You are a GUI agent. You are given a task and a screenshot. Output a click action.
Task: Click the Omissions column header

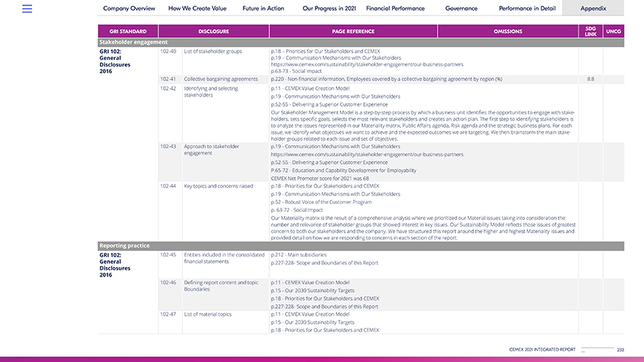[x=508, y=31]
